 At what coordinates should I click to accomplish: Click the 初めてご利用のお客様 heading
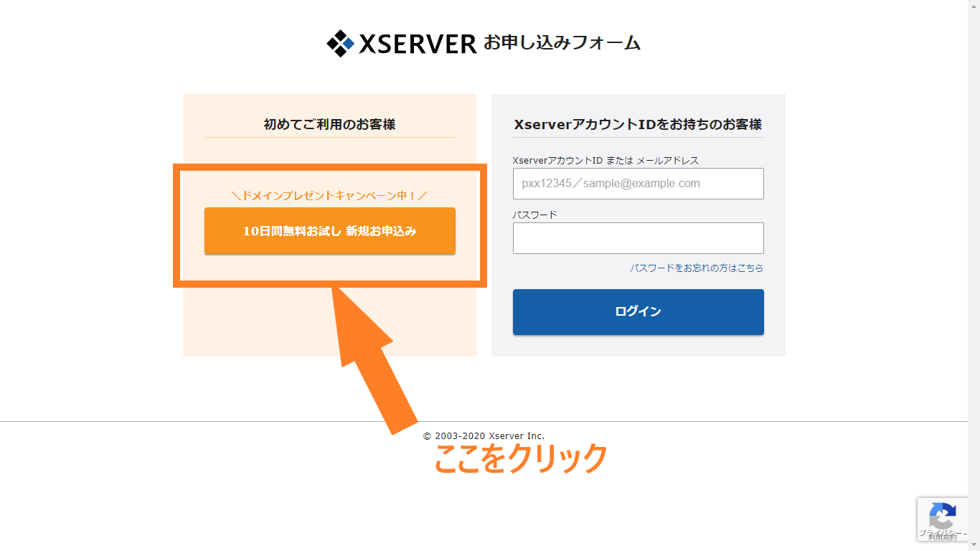[x=330, y=124]
